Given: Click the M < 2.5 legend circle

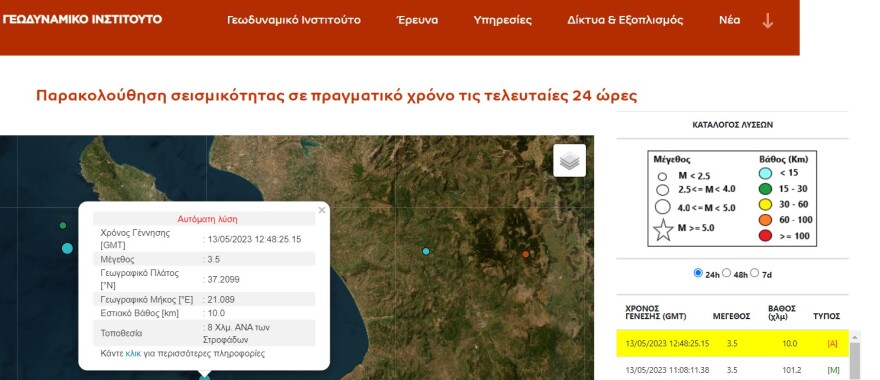Looking at the screenshot, I should coord(662,177).
